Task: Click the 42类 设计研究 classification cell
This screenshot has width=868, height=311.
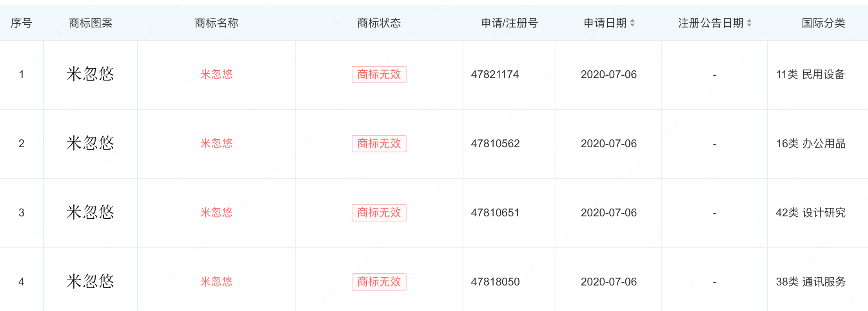Action: click(811, 212)
